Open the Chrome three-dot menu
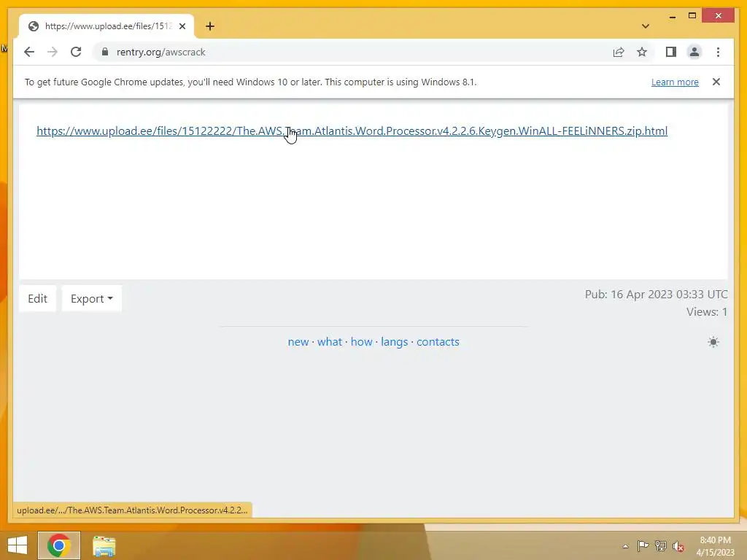This screenshot has height=560, width=747. 718,52
